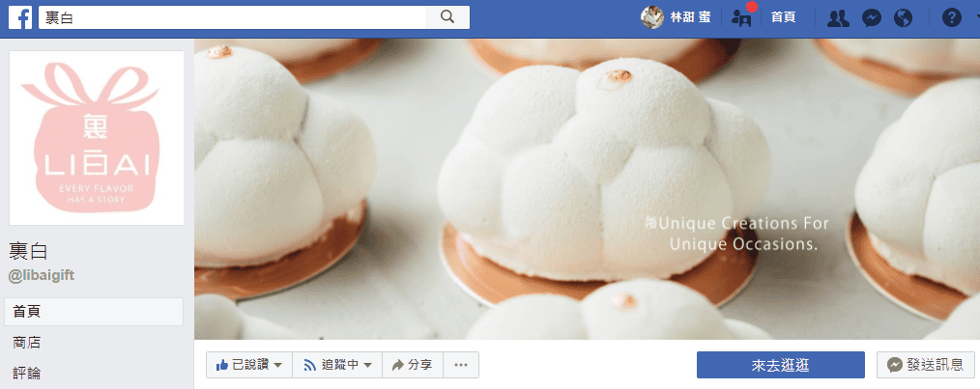
Task: Select 商店 in the left sidebar
Action: (27, 343)
